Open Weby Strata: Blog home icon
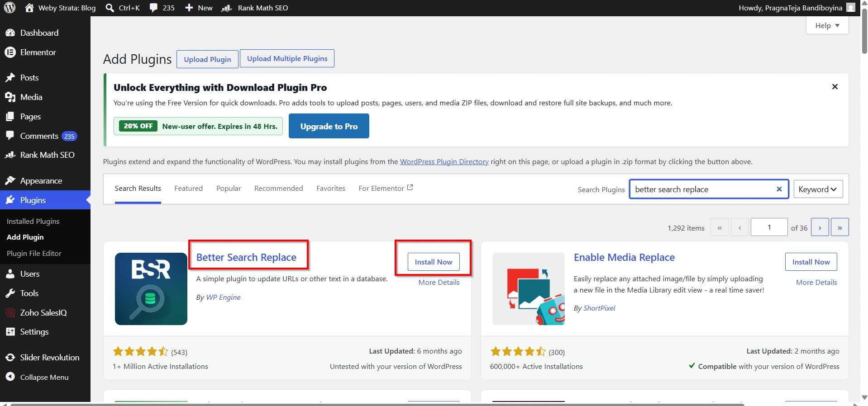Image resolution: width=868 pixels, height=406 pixels. tap(29, 8)
